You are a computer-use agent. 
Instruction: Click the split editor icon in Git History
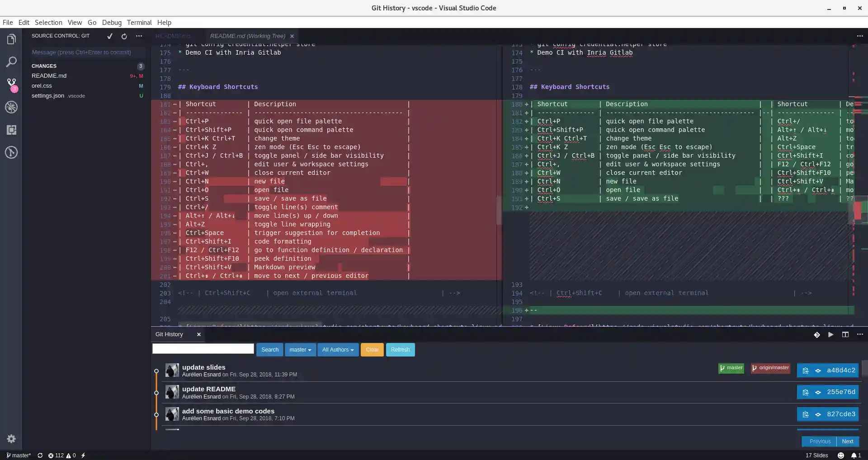(x=845, y=334)
